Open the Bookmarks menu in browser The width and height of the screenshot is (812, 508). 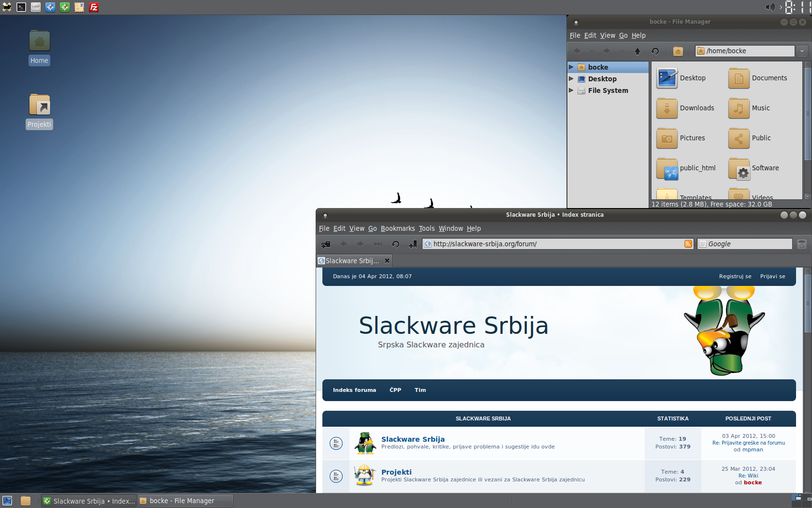[397, 228]
